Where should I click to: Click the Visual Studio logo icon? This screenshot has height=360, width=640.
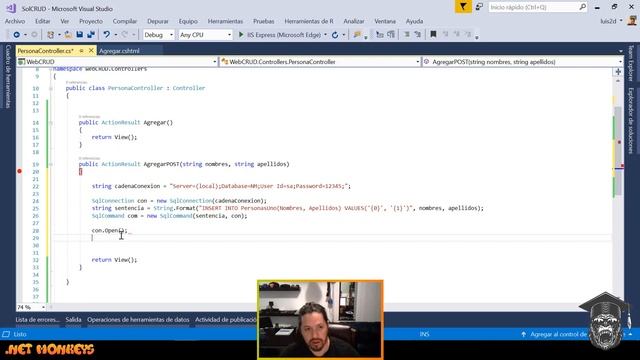[x=11, y=8]
